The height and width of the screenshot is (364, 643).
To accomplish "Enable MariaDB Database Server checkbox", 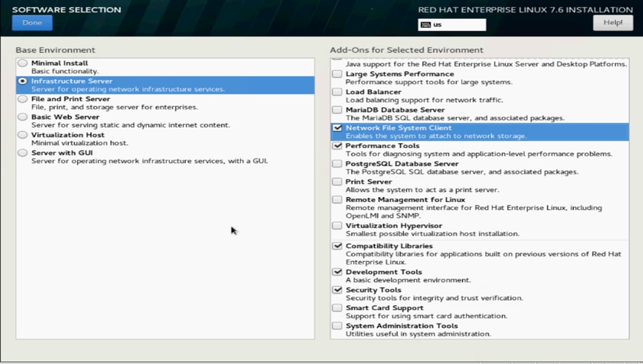I will click(x=337, y=110).
